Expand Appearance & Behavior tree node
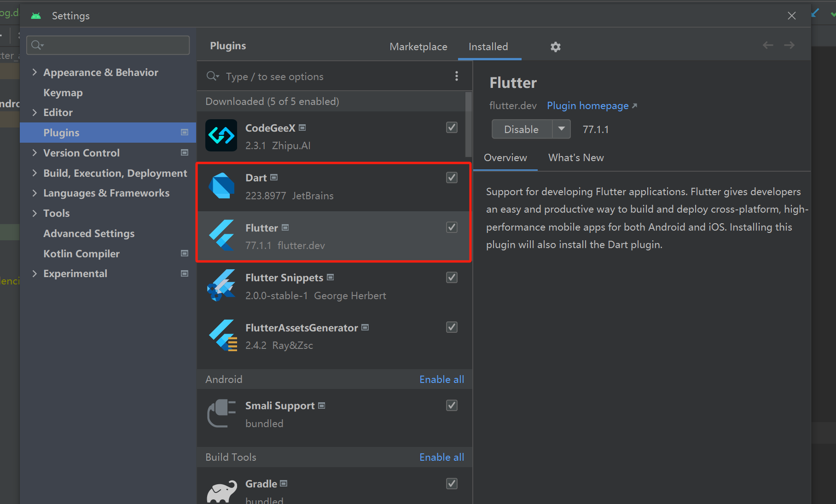Image resolution: width=836 pixels, height=504 pixels. pyautogui.click(x=35, y=72)
